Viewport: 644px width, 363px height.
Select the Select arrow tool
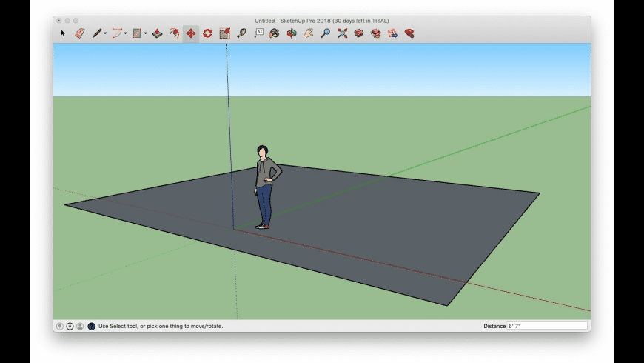coord(64,33)
